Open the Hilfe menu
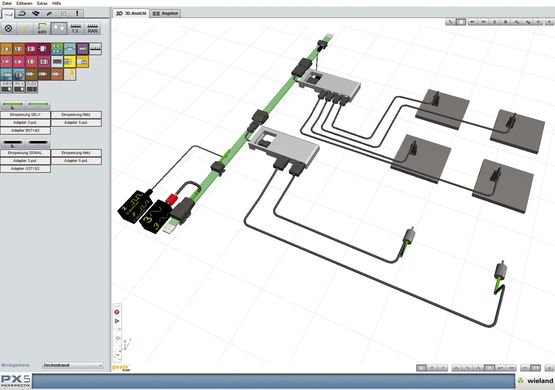Viewport: 555px width, 390px height. tap(57, 3)
